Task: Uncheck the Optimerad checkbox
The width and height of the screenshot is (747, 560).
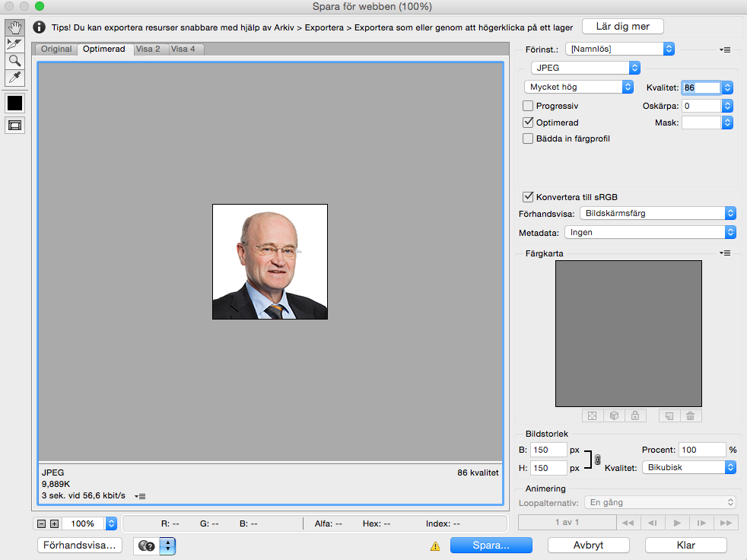Action: pos(528,122)
